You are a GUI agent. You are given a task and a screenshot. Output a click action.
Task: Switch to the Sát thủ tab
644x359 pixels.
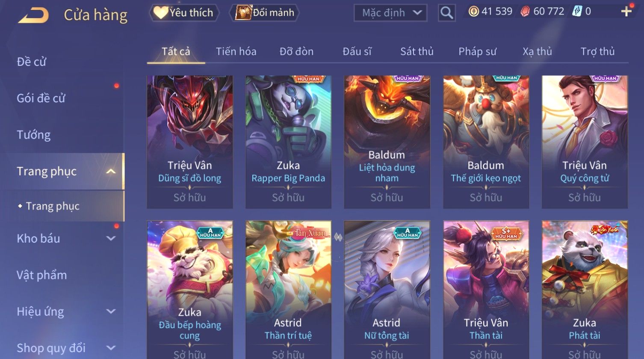point(417,52)
